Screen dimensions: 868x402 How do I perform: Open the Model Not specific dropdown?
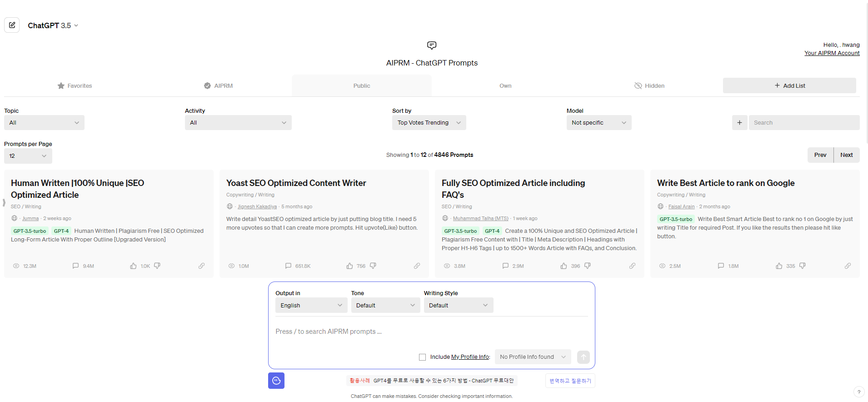(x=599, y=123)
